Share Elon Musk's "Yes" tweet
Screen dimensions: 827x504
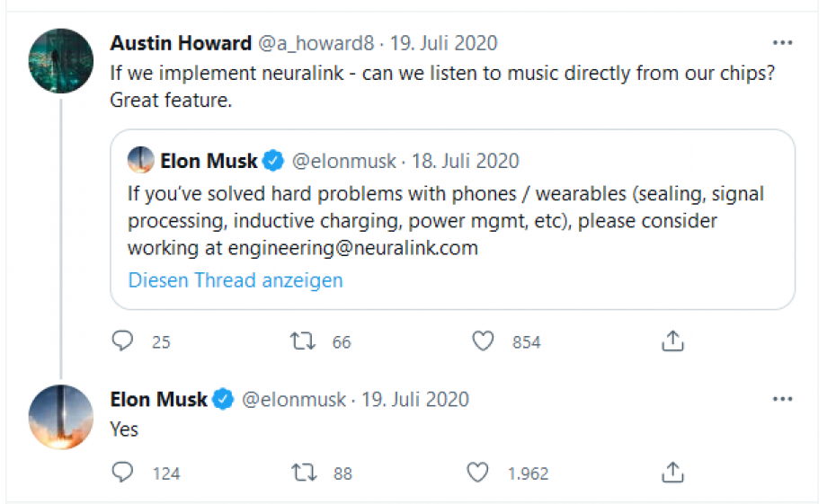672,473
